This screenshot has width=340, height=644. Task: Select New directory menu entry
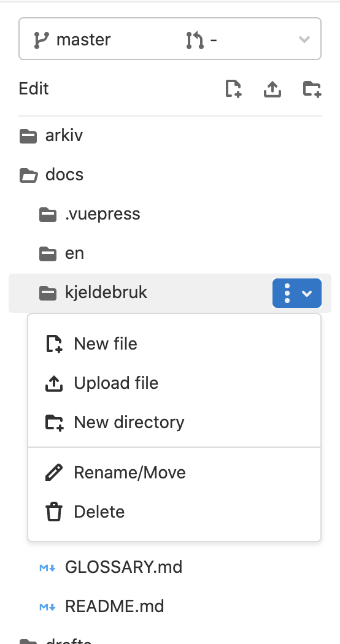click(x=174, y=422)
